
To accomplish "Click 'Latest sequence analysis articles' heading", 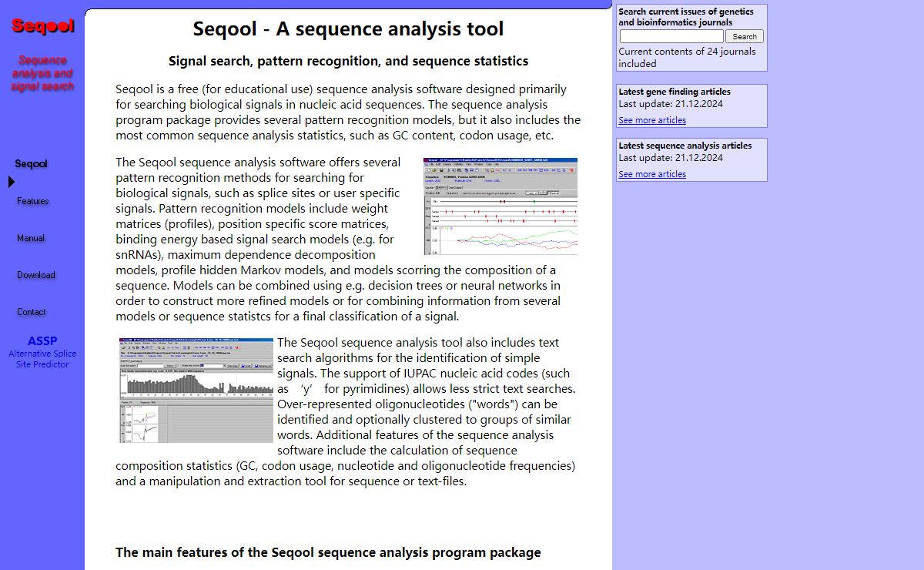I will (x=685, y=146).
